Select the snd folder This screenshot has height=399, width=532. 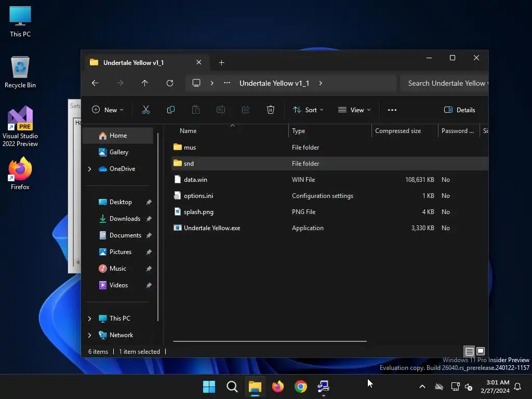[x=330, y=164]
